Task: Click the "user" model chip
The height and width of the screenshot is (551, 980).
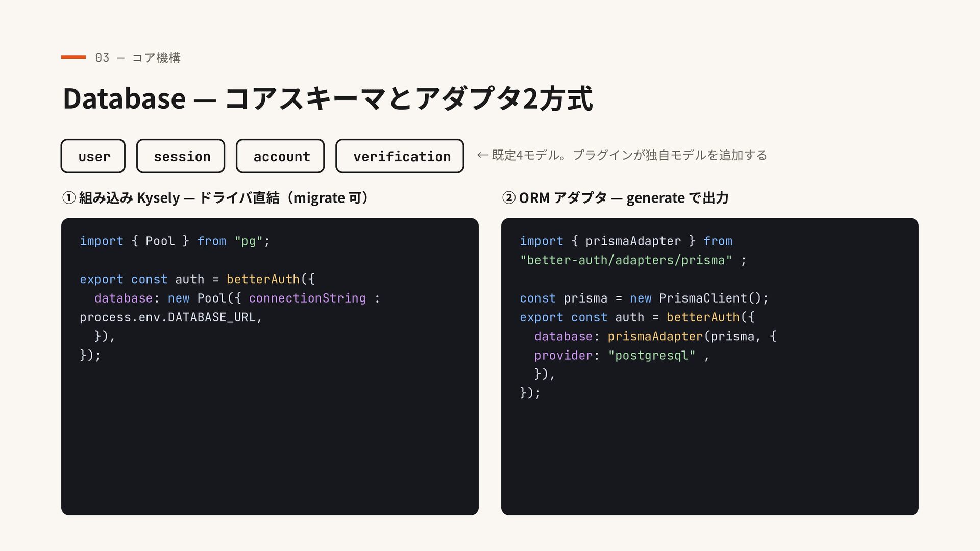Action: point(93,156)
